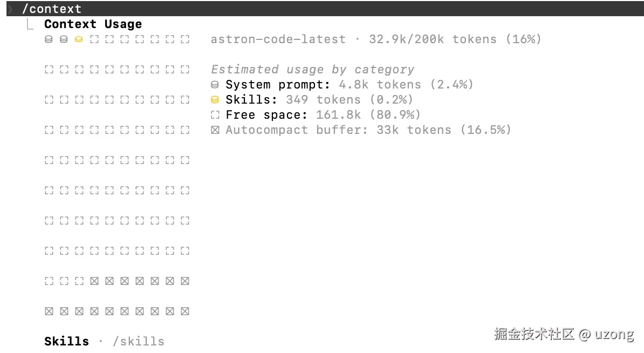Image resolution: width=644 pixels, height=353 pixels.
Task: Click the yellow Skills icon in the grid
Action: coord(79,39)
